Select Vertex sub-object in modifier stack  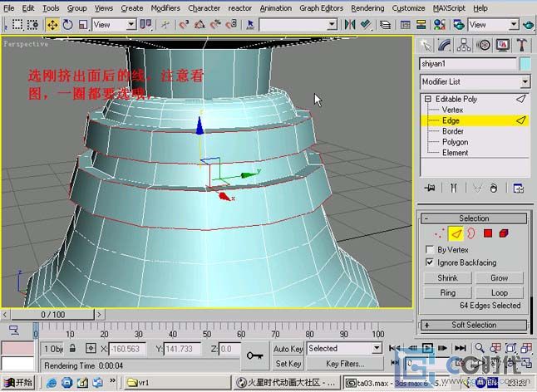[x=452, y=110]
